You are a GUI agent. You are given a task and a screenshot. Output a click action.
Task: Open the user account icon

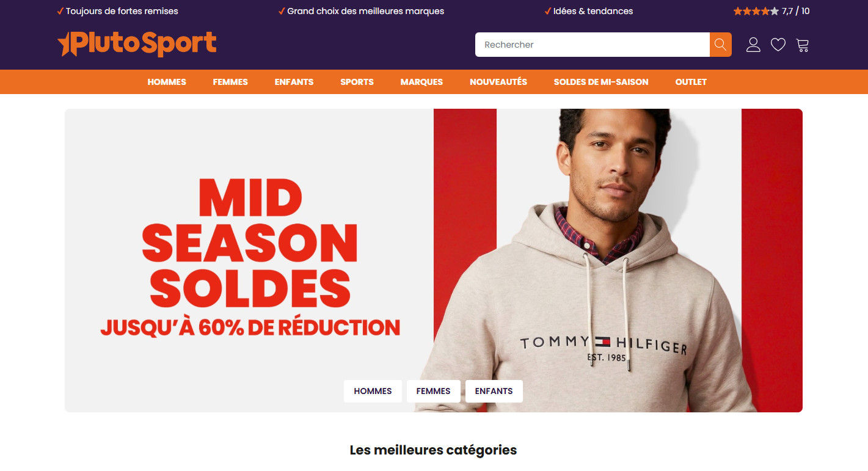click(x=753, y=45)
